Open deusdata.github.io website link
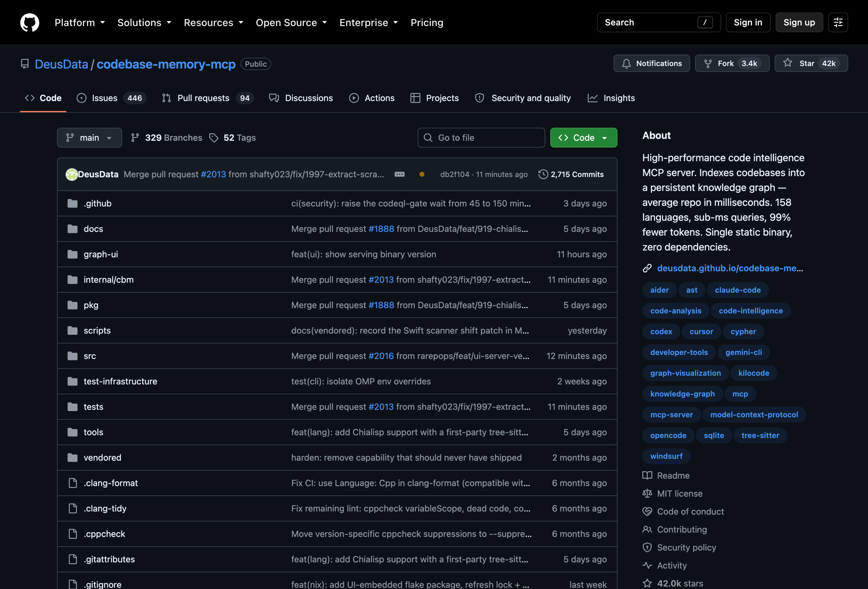This screenshot has height=589, width=868. pos(730,268)
